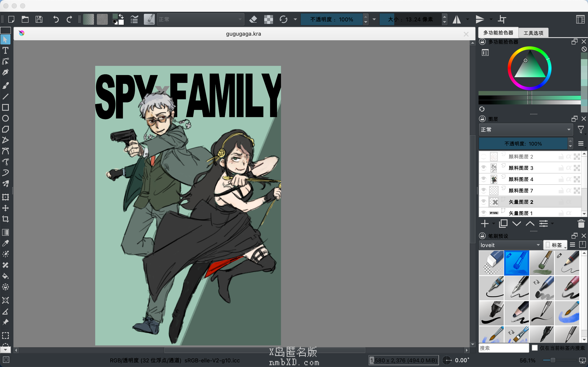The width and height of the screenshot is (588, 367).
Task: Click the brush 搜索 input field
Action: pos(503,348)
